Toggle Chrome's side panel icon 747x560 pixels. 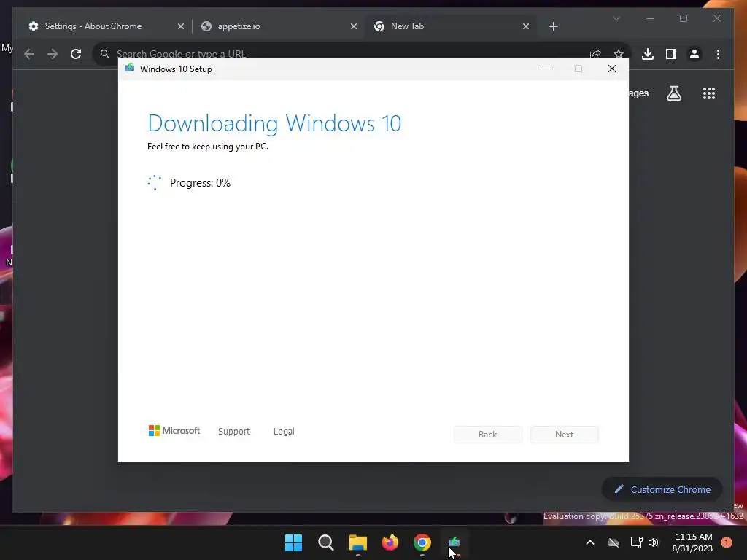671,54
